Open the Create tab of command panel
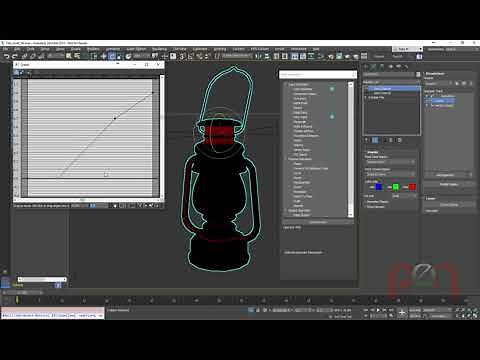Image resolution: width=480 pixels, height=360 pixels. point(366,67)
